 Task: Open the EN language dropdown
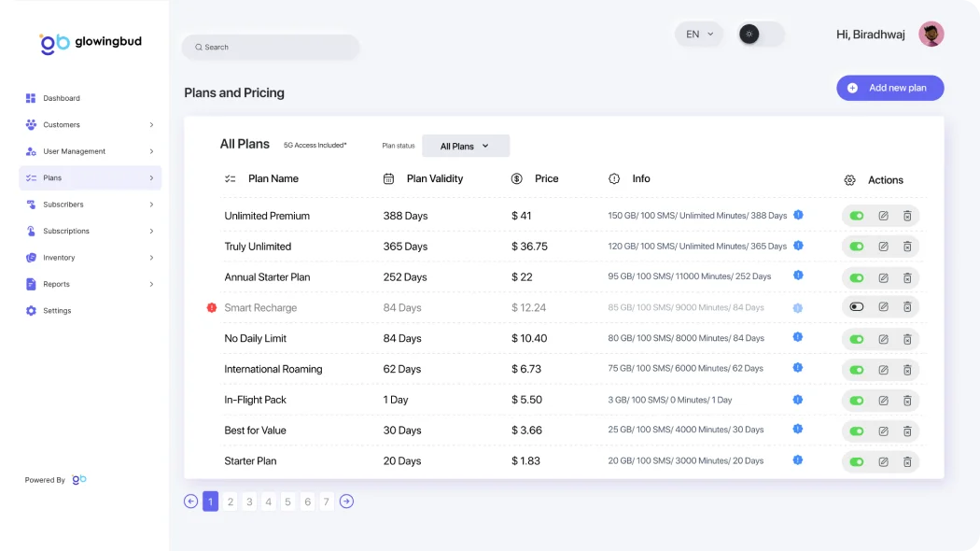(x=699, y=35)
